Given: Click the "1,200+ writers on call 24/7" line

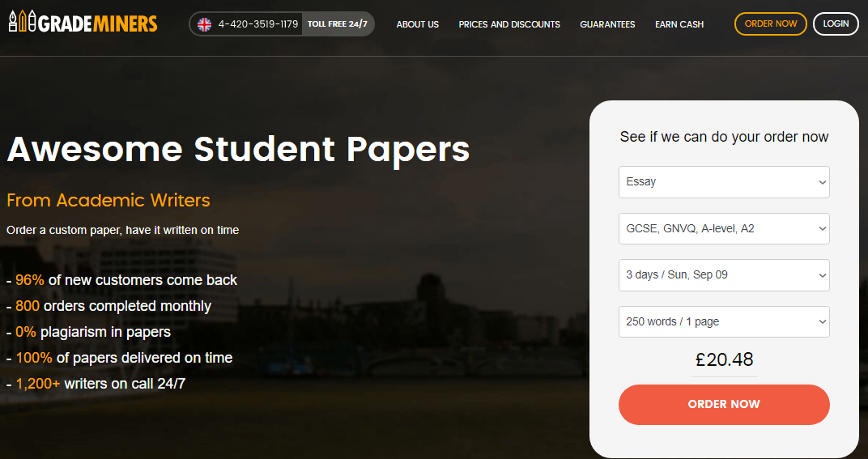Looking at the screenshot, I should pyautogui.click(x=96, y=384).
